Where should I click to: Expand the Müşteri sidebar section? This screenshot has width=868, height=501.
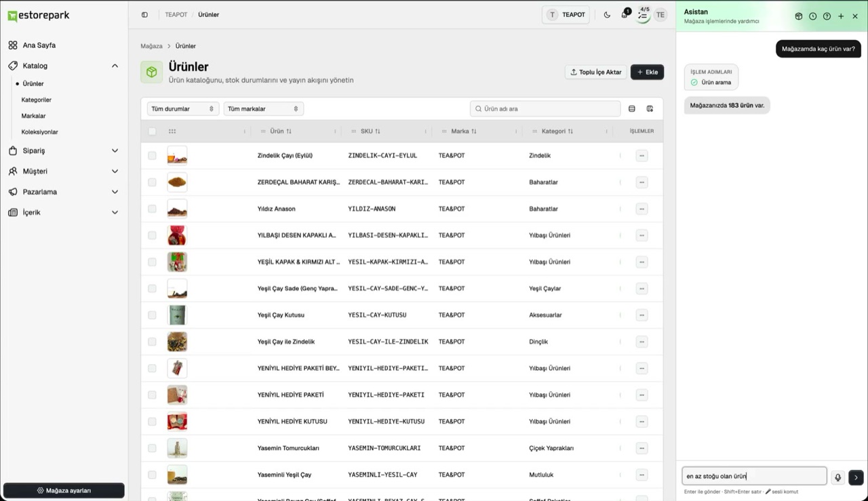pyautogui.click(x=64, y=172)
